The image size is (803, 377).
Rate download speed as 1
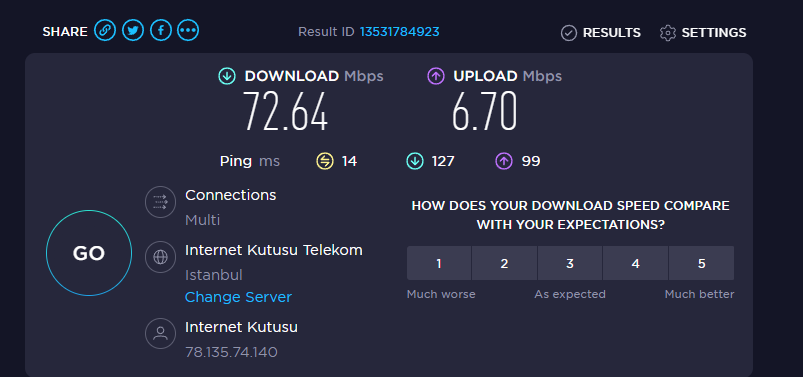[439, 263]
